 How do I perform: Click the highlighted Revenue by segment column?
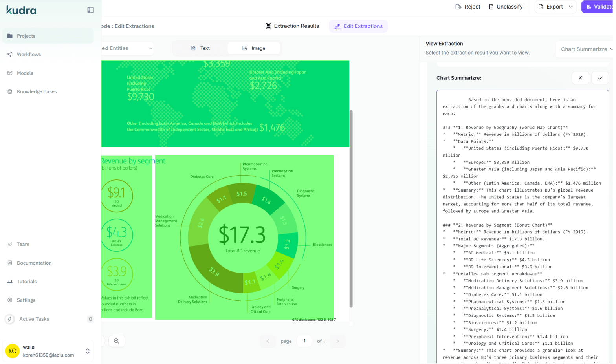pyautogui.click(x=126, y=236)
